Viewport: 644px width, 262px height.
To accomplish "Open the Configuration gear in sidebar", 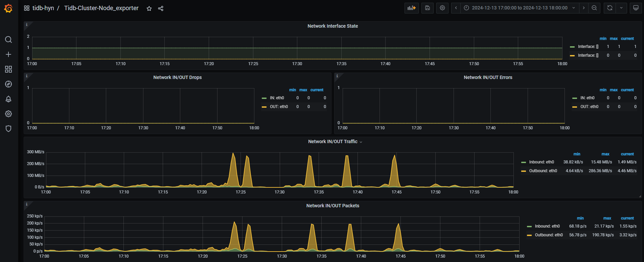I will point(8,114).
